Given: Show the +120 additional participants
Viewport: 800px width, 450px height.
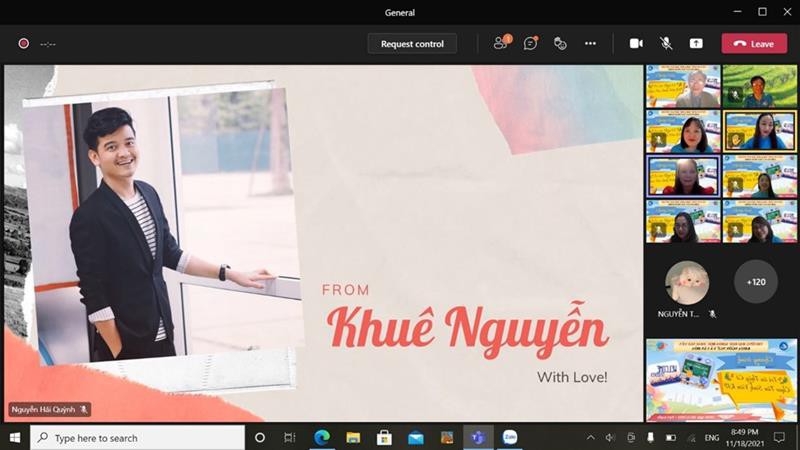Looking at the screenshot, I should [756, 282].
